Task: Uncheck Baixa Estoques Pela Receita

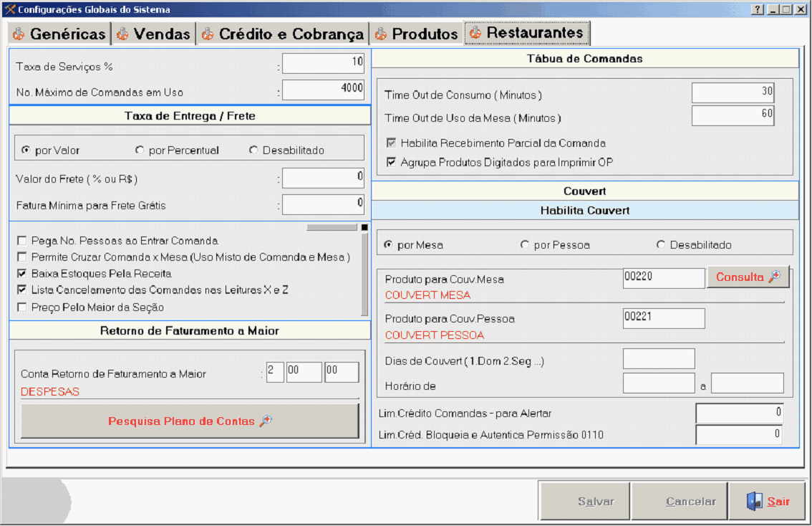Action: (22, 274)
